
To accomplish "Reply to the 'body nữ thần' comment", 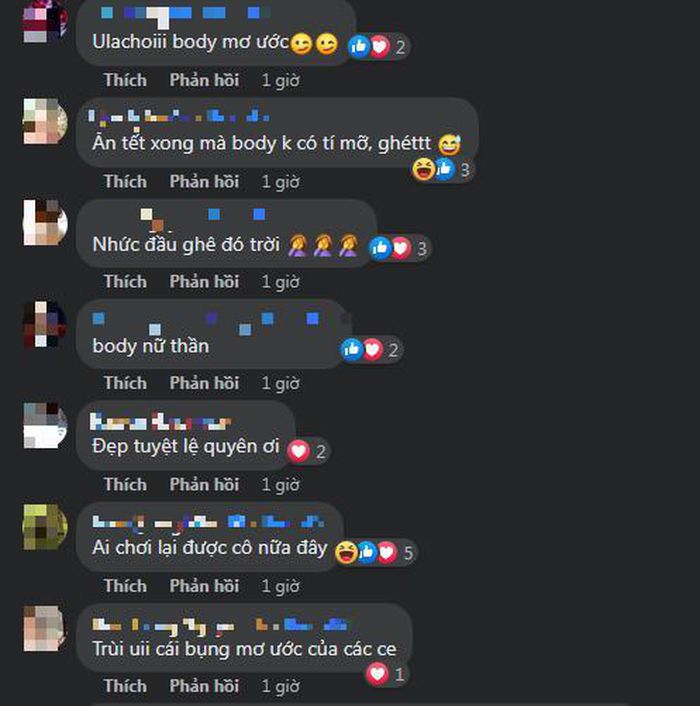I will click(x=204, y=383).
